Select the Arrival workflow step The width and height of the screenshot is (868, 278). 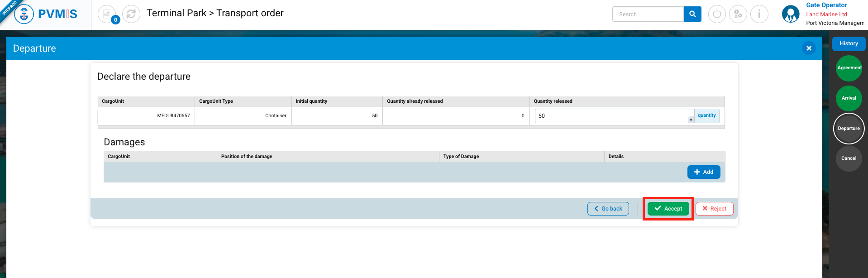click(849, 98)
